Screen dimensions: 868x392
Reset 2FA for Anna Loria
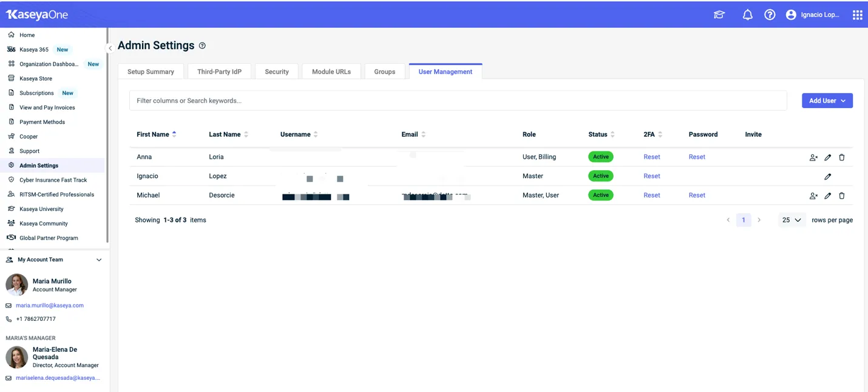tap(651, 157)
